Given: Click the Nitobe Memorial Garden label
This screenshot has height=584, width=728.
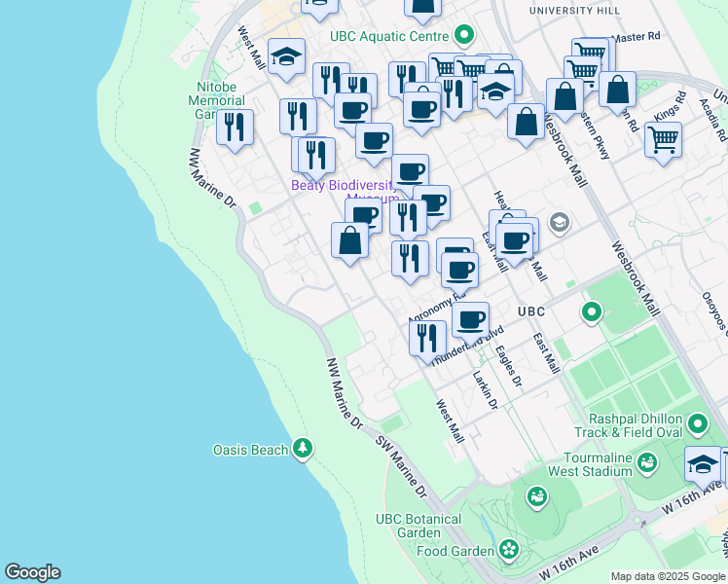Looking at the screenshot, I should pos(216,100).
